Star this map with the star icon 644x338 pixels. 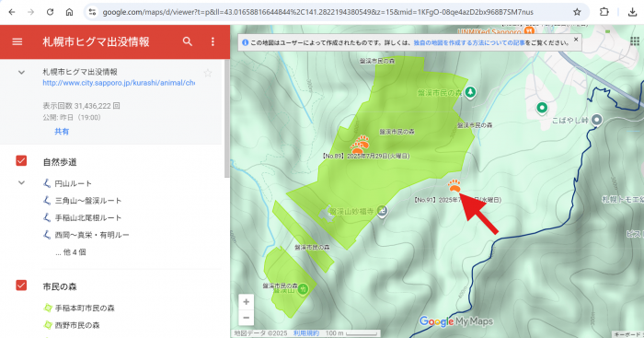click(x=208, y=73)
